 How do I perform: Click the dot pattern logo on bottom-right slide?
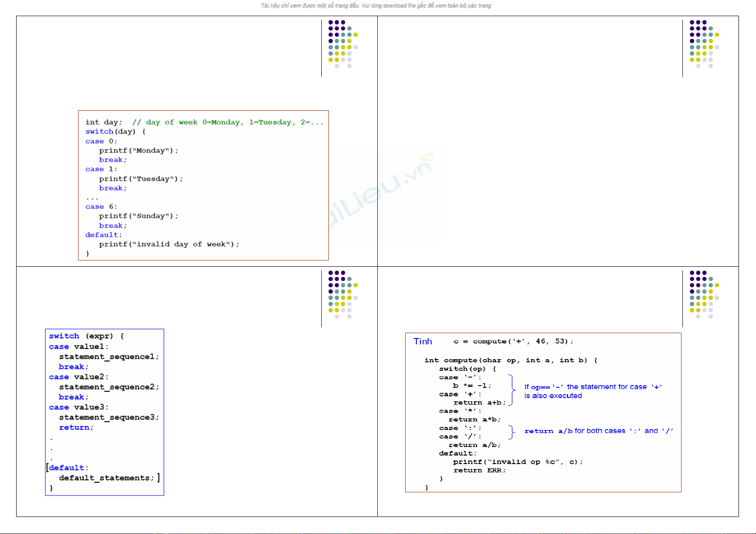pyautogui.click(x=704, y=295)
